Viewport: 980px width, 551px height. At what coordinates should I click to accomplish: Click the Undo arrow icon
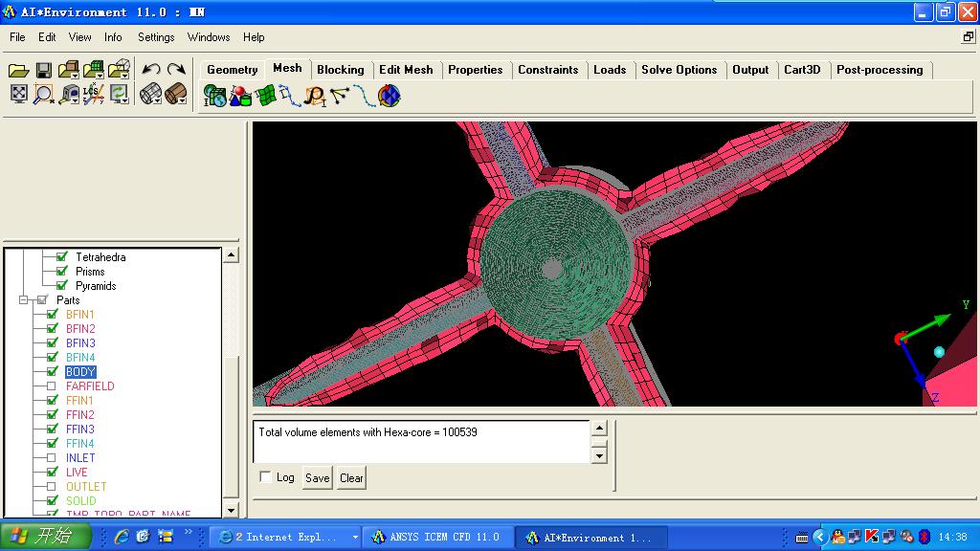click(x=151, y=70)
